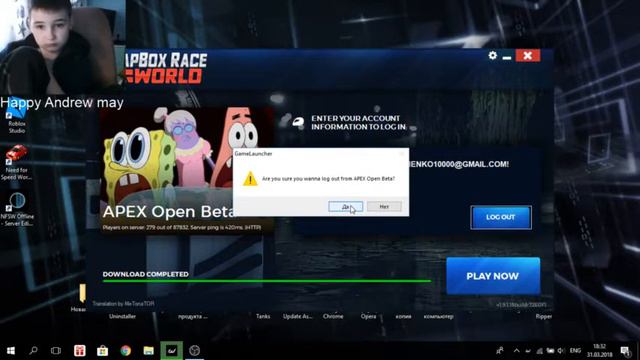Image resolution: width=640 pixels, height=360 pixels.
Task: Click the network tray icon
Action: [540, 351]
